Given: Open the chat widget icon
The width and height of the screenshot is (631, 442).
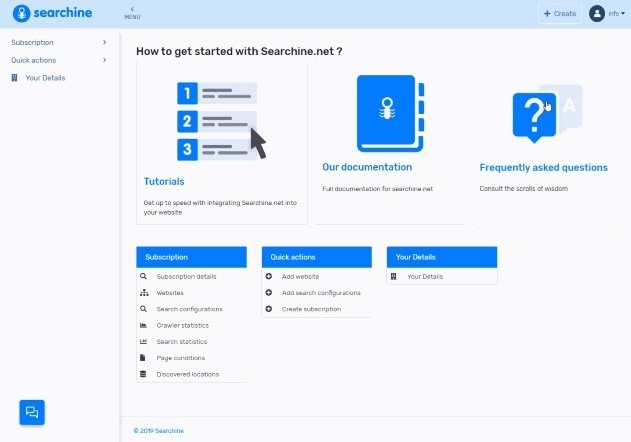Looking at the screenshot, I should click(32, 412).
